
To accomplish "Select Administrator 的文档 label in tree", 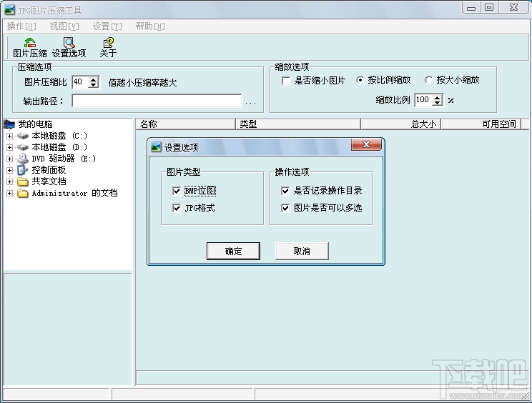I will (74, 193).
